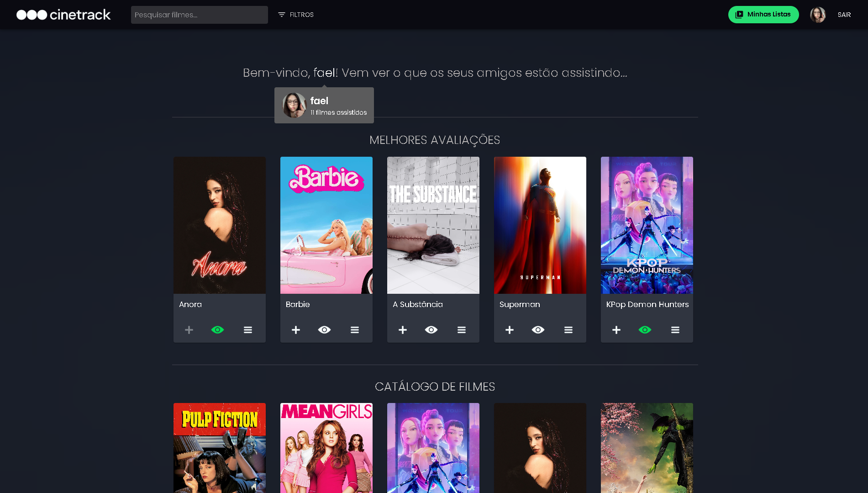
Task: Open list menu for Superman
Action: (x=568, y=330)
